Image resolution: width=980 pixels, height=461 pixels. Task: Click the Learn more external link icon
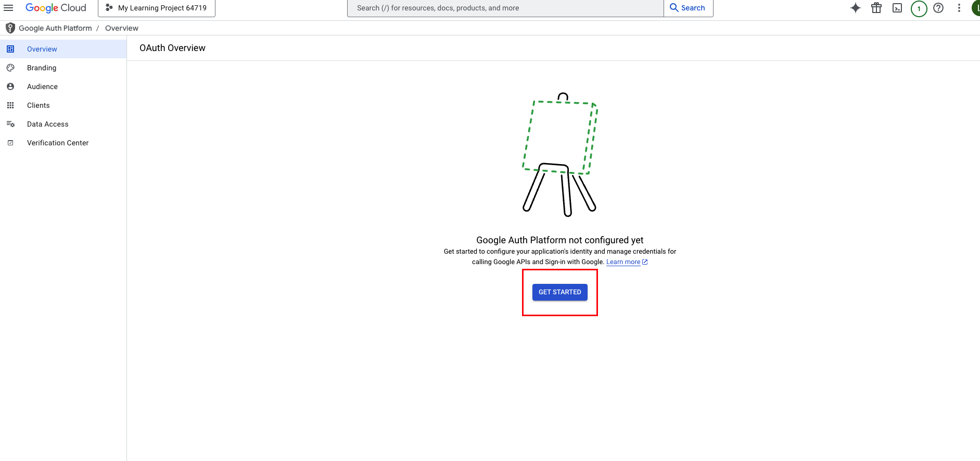pyautogui.click(x=645, y=262)
